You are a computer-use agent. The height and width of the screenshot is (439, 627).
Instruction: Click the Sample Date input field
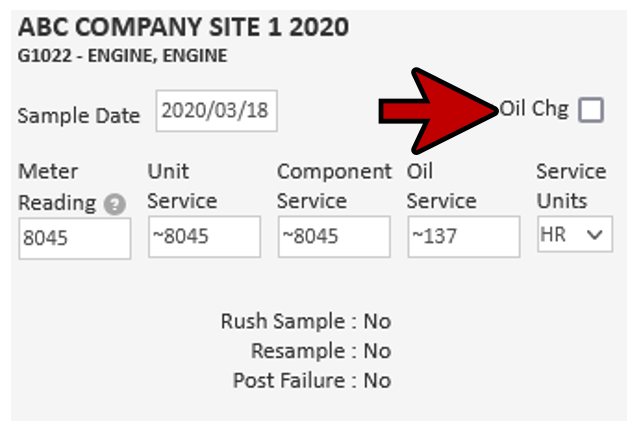pyautogui.click(x=216, y=111)
